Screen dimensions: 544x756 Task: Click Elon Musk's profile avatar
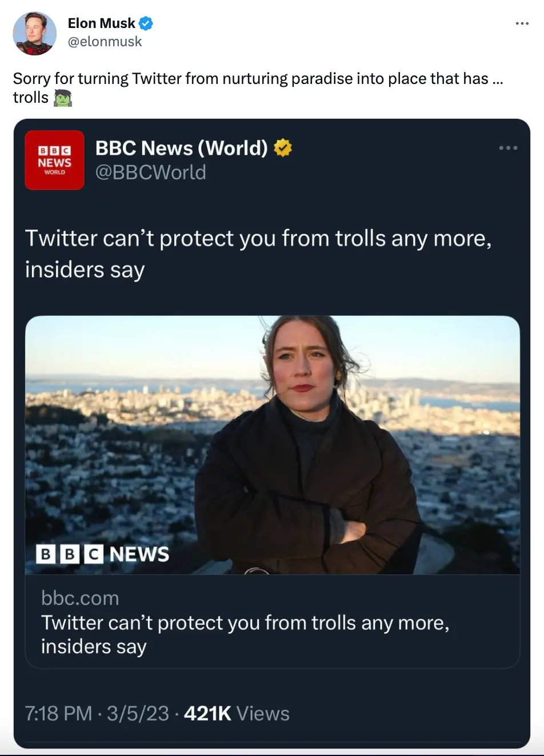click(x=34, y=33)
